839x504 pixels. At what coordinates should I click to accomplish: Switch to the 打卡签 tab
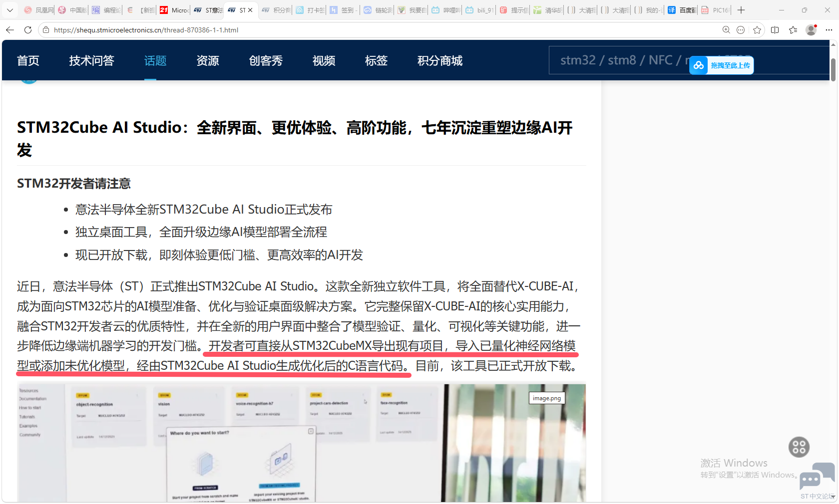pos(310,10)
